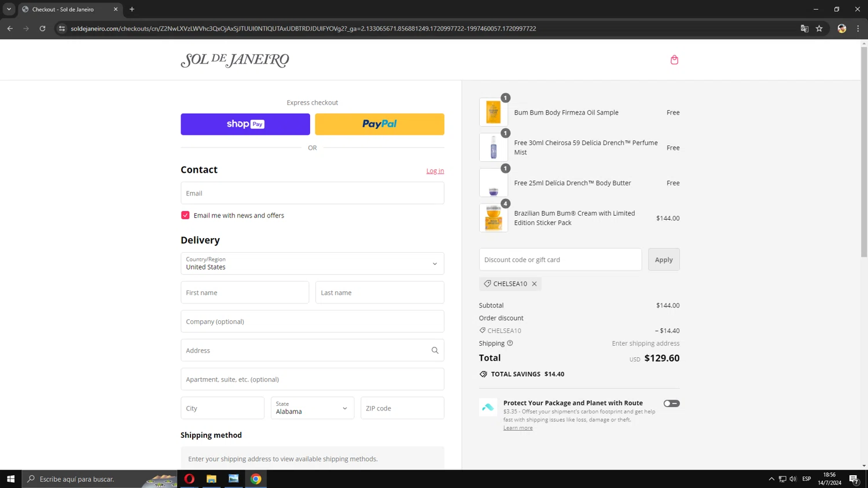Click the Company (optional) field

312,321
